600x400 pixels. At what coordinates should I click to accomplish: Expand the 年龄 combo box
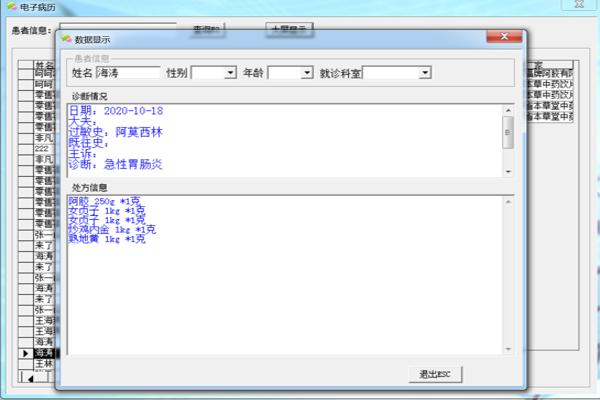307,73
